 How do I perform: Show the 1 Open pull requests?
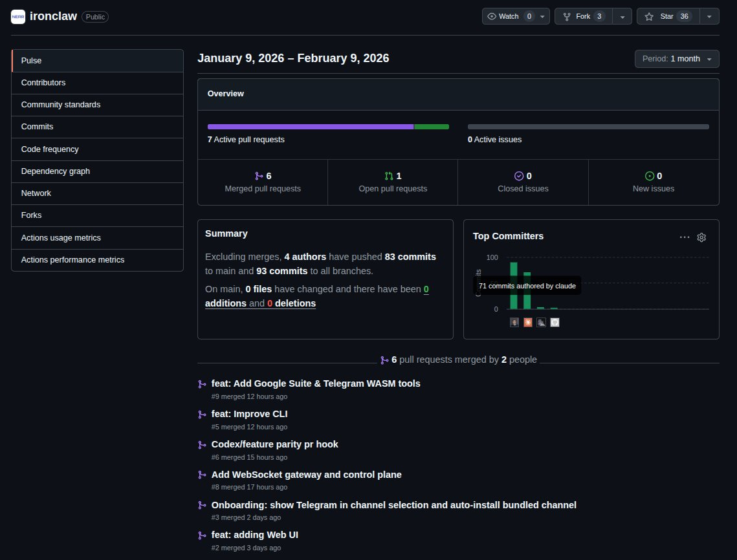393,182
